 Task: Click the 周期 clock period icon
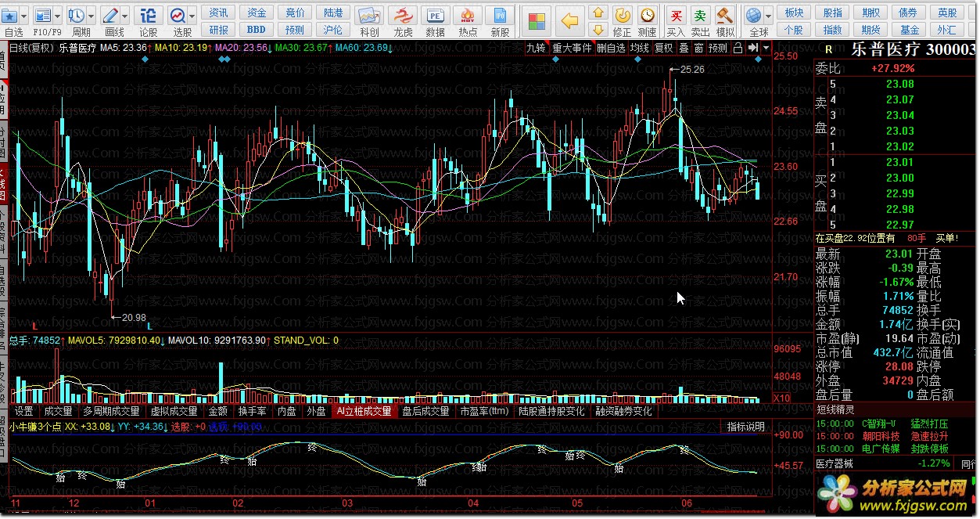[x=76, y=16]
